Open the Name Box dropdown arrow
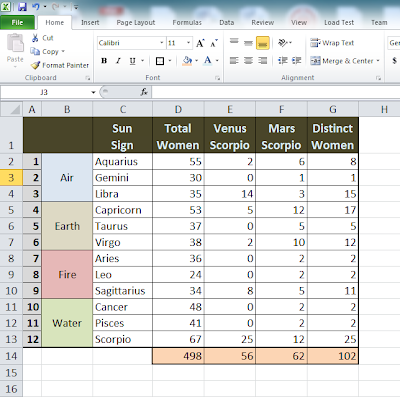Image resolution: width=400 pixels, height=397 pixels. tap(93, 92)
